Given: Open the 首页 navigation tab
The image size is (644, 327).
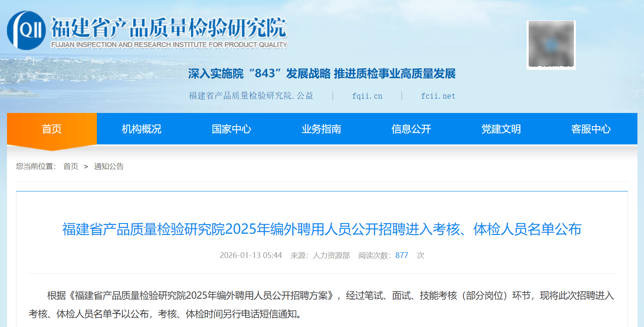Looking at the screenshot, I should pyautogui.click(x=52, y=129).
